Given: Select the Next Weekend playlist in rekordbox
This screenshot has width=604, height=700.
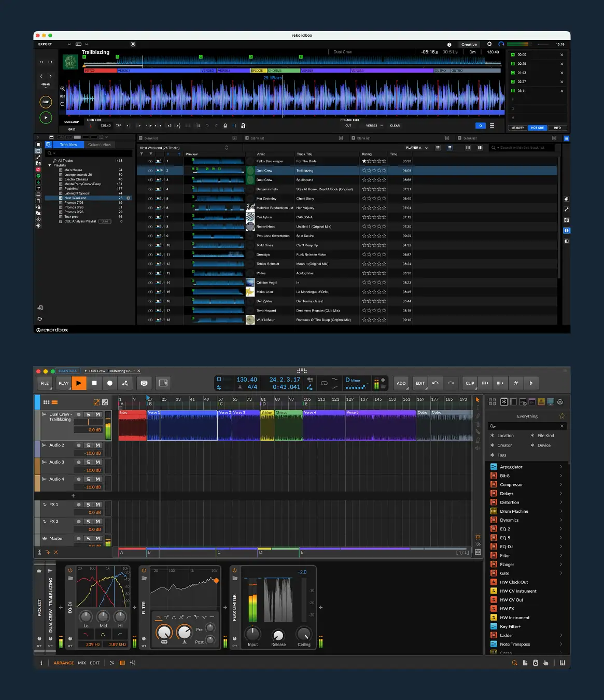Looking at the screenshot, I should tap(88, 198).
